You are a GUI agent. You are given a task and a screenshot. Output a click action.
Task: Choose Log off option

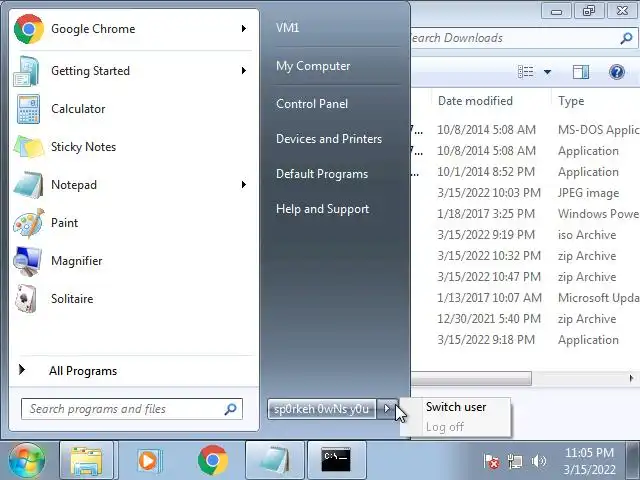445,427
